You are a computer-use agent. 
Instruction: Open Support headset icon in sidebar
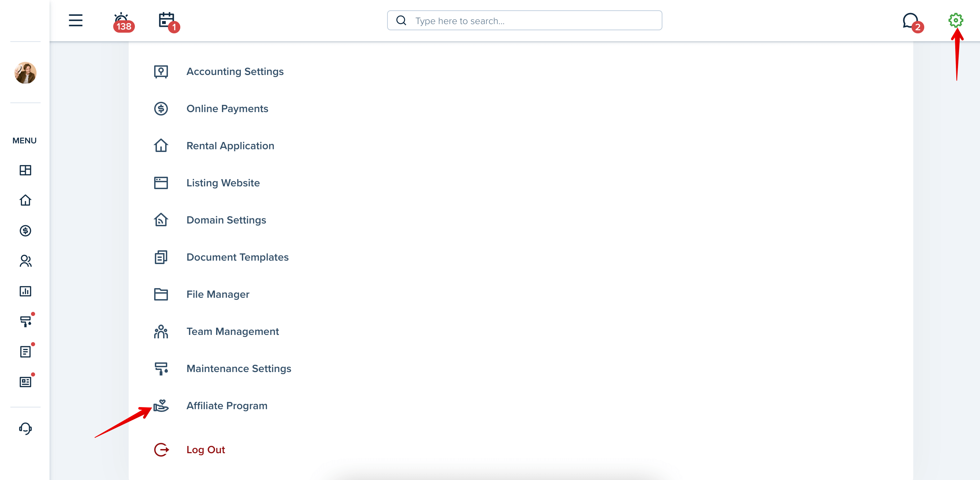pyautogui.click(x=25, y=428)
